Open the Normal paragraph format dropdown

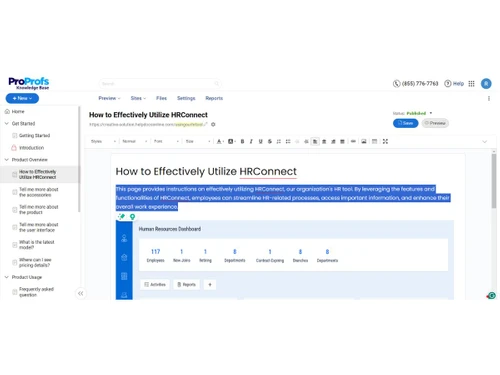pos(135,141)
